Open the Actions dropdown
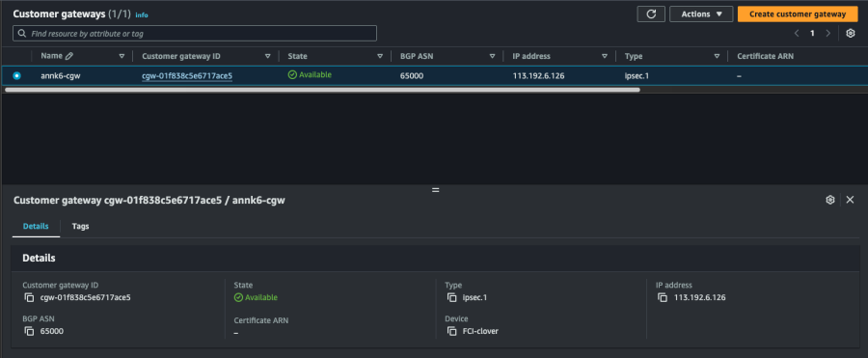 (x=701, y=14)
